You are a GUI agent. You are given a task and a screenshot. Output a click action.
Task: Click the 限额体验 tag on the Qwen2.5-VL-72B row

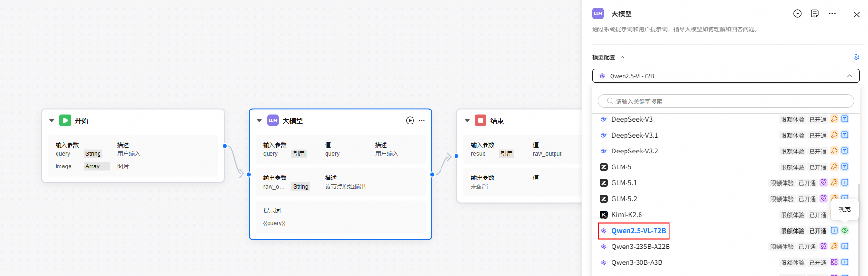[793, 231]
